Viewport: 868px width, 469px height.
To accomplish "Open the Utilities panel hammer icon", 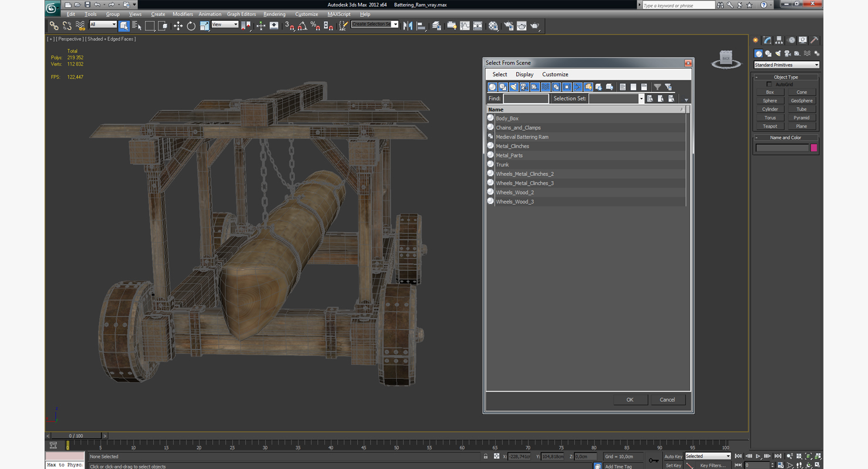I will [815, 40].
